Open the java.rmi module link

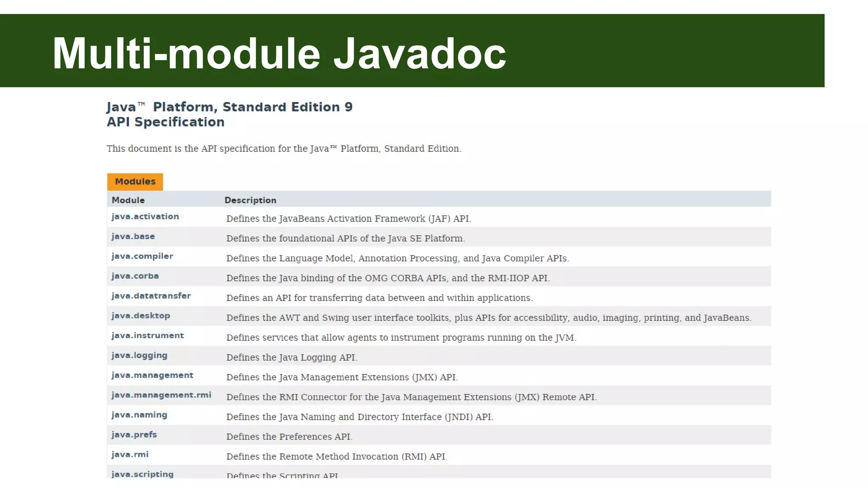point(130,455)
